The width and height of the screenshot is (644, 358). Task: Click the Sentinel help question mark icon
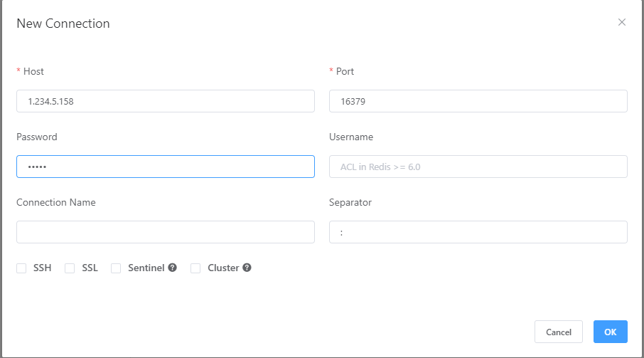(x=172, y=268)
